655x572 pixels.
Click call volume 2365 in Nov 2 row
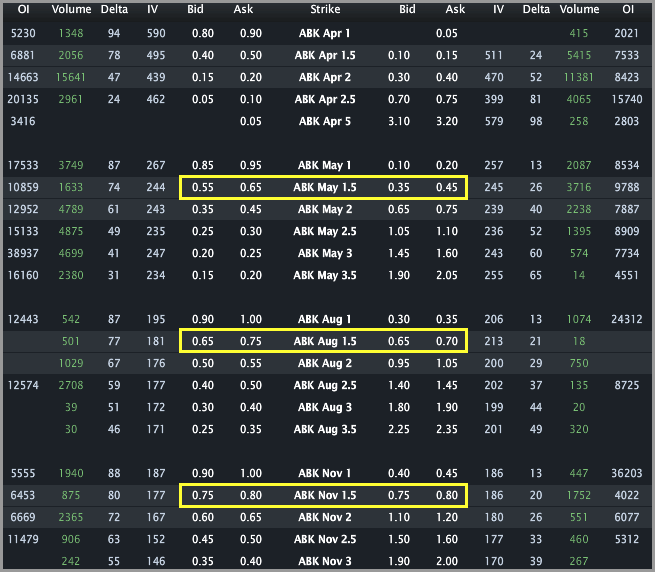tap(71, 517)
